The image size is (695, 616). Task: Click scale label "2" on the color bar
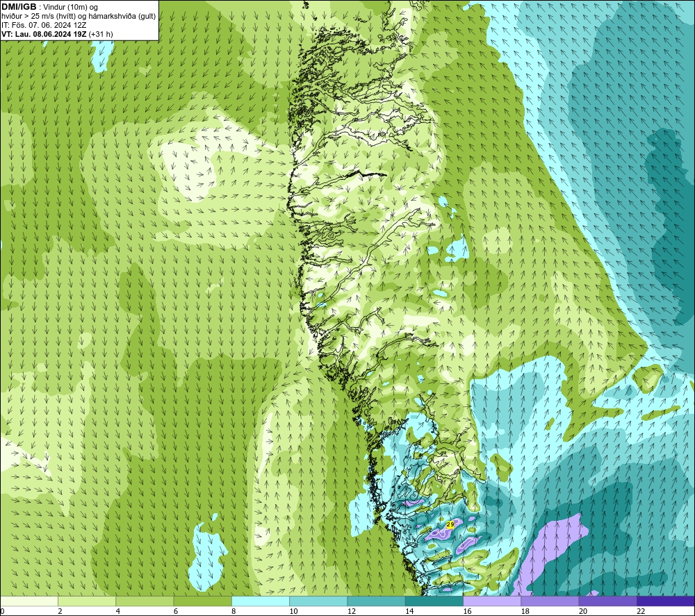coord(60,612)
